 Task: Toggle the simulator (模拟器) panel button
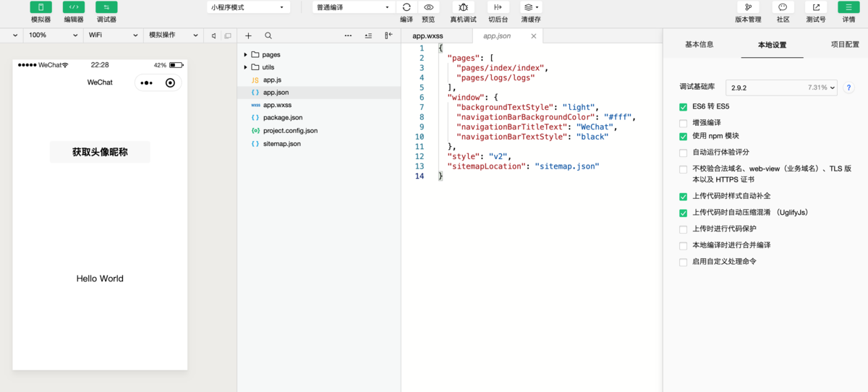tap(41, 7)
